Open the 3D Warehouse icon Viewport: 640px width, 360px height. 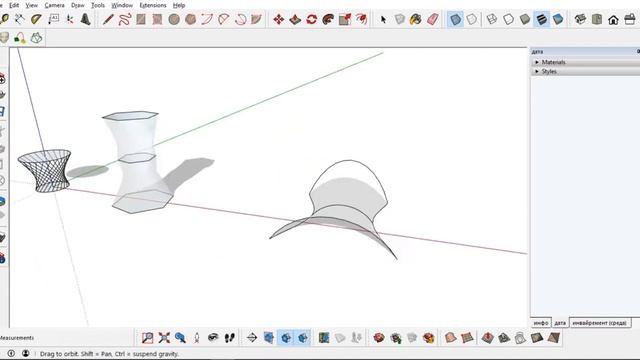580,19
